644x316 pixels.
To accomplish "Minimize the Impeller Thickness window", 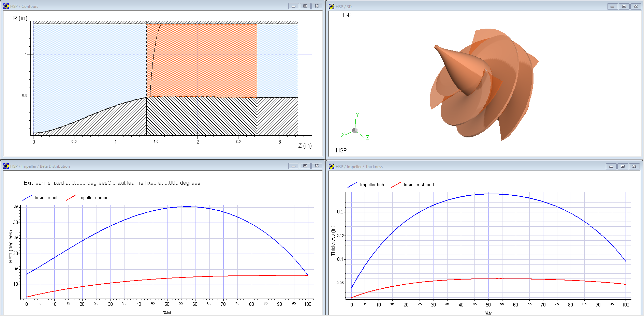I will tap(611, 166).
